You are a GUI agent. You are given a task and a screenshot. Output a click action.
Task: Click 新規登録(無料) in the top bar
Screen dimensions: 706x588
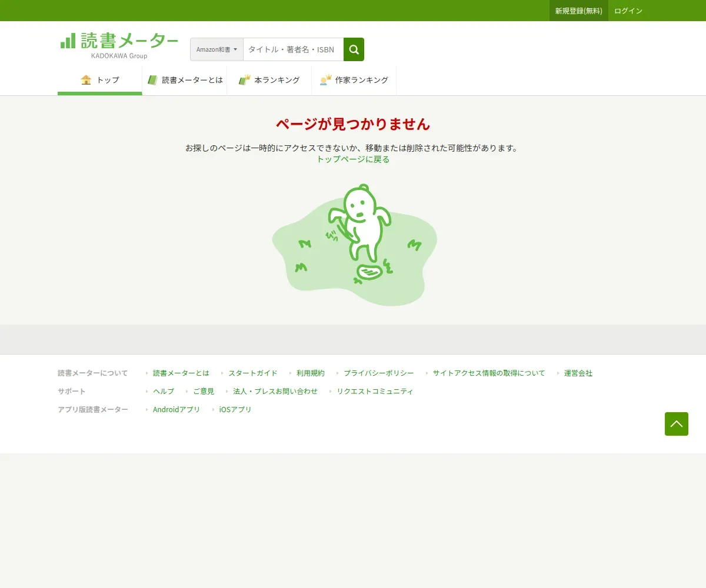(579, 11)
